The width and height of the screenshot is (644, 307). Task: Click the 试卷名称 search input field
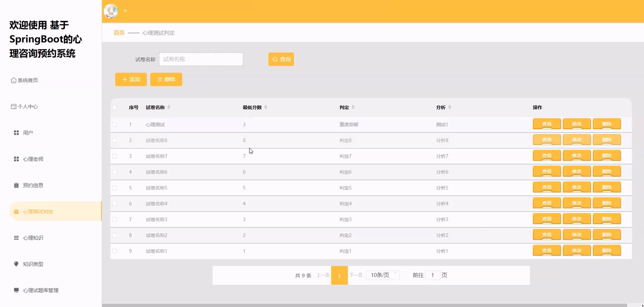coord(201,59)
